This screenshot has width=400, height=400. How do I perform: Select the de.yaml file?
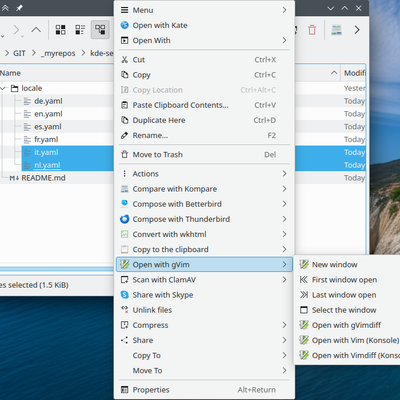(48, 101)
